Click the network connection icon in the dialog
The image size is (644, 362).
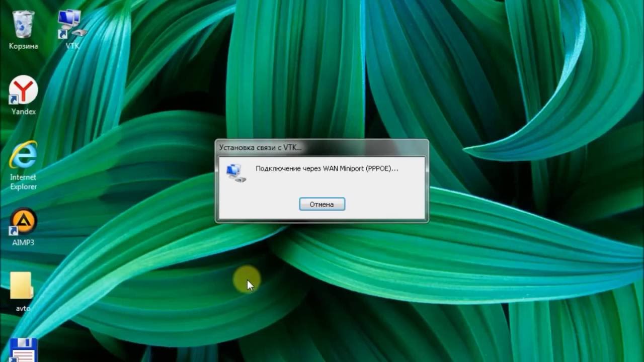pos(235,172)
